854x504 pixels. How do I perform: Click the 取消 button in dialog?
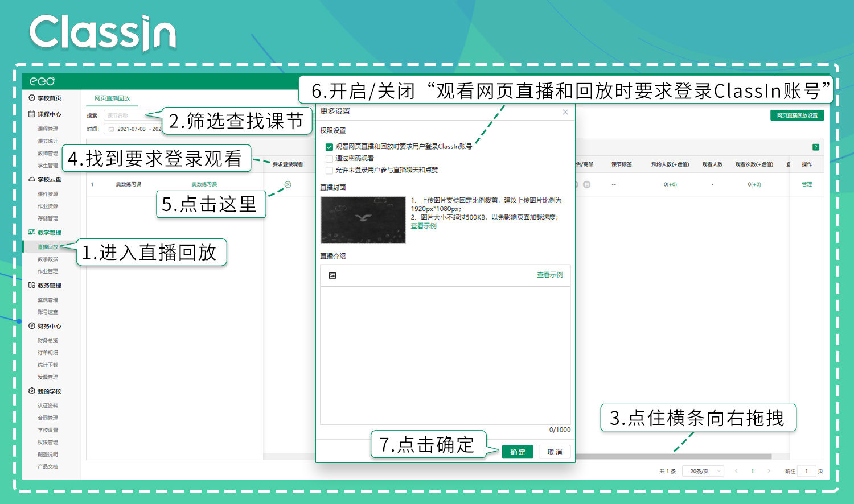pos(555,452)
